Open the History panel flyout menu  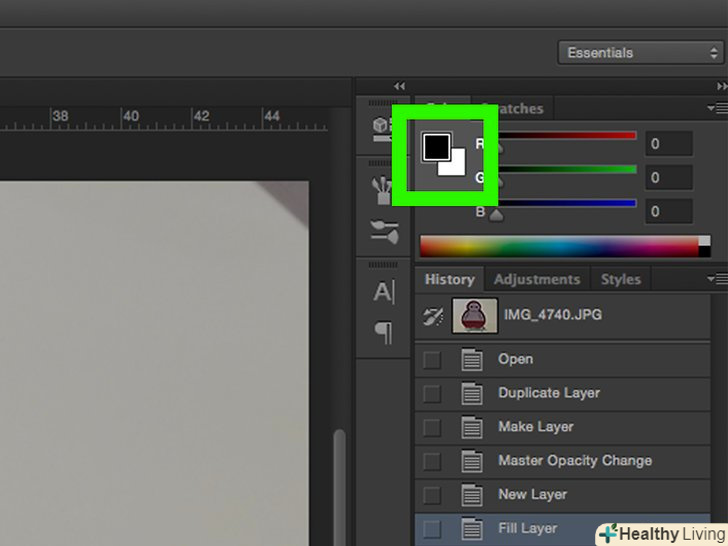click(716, 279)
